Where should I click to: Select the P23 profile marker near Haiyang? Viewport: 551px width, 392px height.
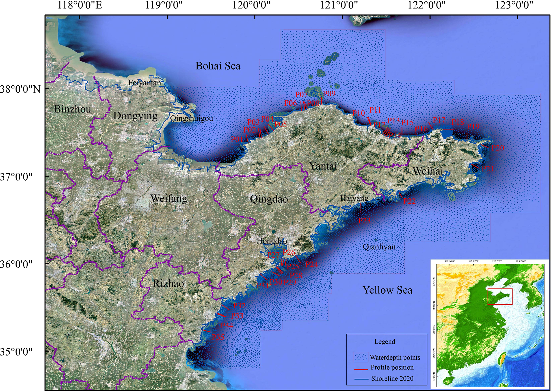point(360,208)
